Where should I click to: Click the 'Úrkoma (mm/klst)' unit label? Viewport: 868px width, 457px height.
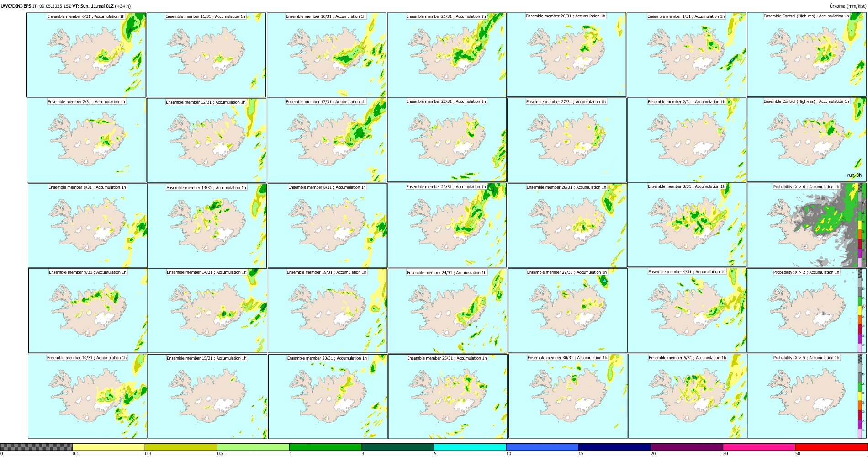click(x=848, y=6)
